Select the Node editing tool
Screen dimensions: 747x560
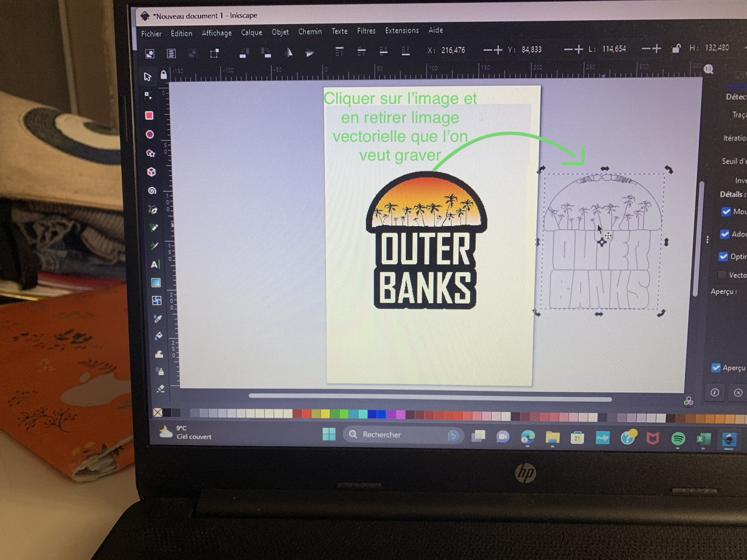point(148,96)
